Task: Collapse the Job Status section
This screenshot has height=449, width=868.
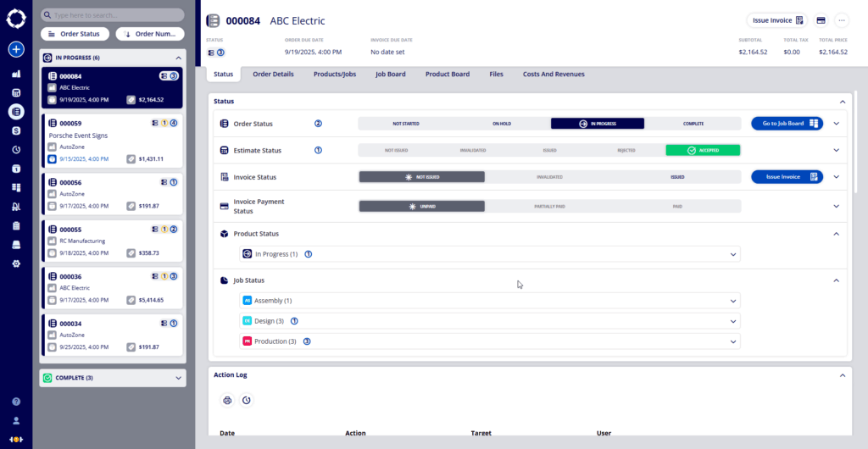Action: tap(836, 280)
